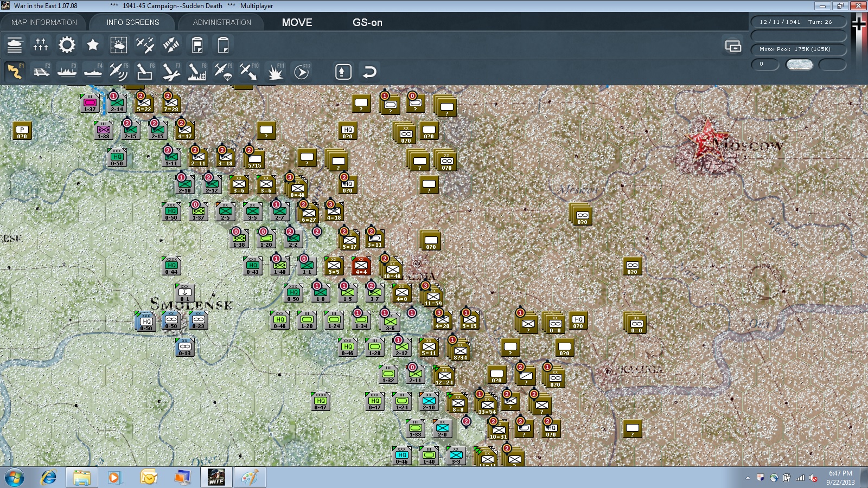Select the 8=46 Soviet stack
Screen dimensions: 868x488
tap(297, 188)
